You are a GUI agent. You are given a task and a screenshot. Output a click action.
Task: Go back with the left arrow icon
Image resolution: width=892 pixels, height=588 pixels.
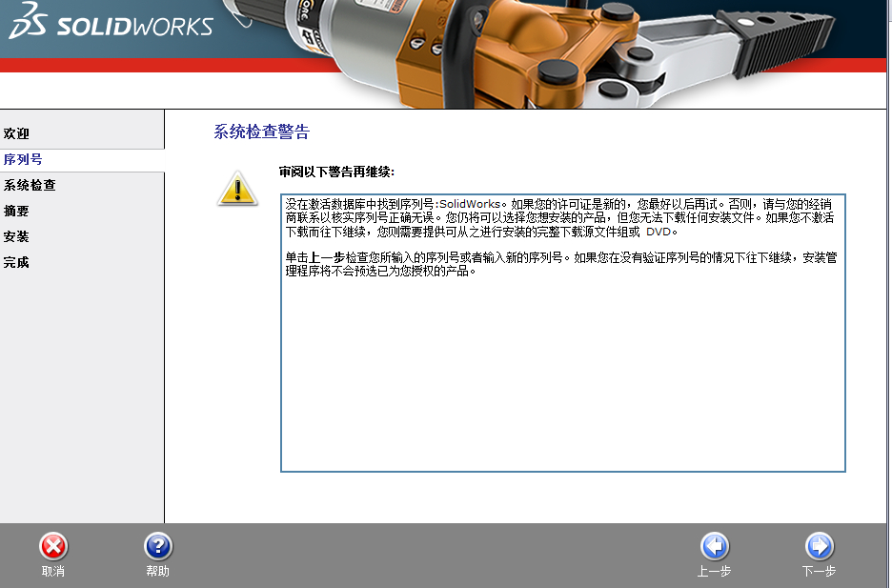(x=715, y=546)
